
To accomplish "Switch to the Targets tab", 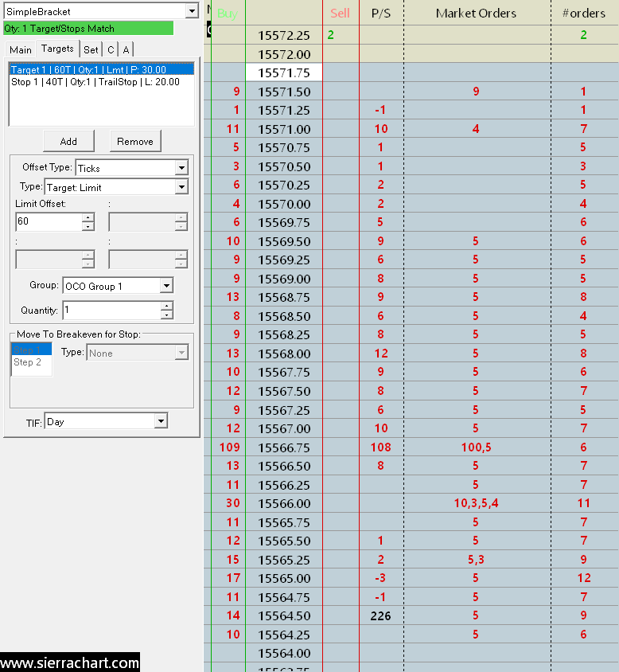I will (57, 49).
